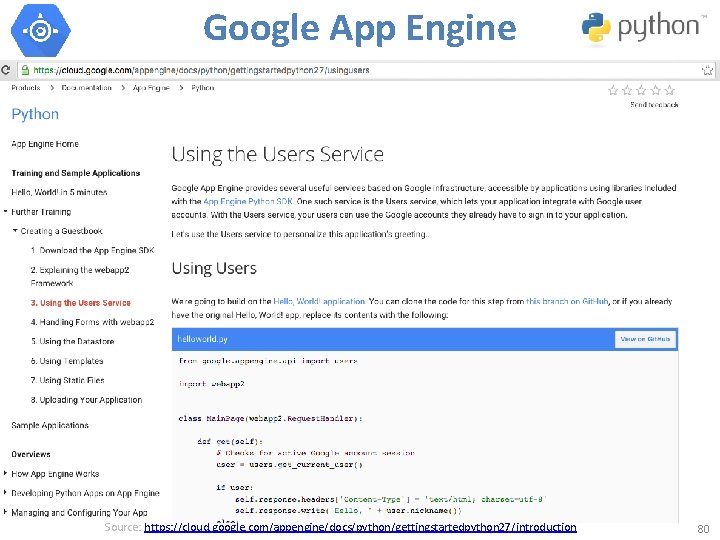Open Using the Datastore step
720x540 pixels.
73,342
